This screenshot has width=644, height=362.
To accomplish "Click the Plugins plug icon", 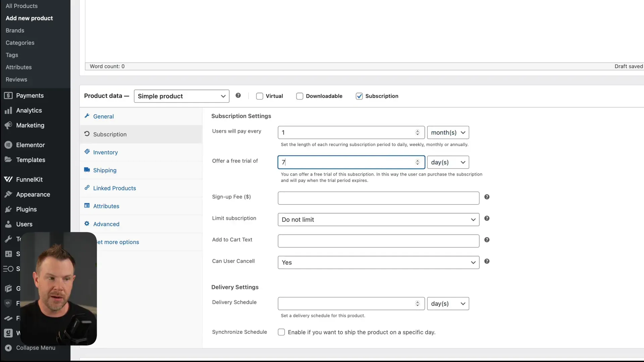I will [x=8, y=209].
